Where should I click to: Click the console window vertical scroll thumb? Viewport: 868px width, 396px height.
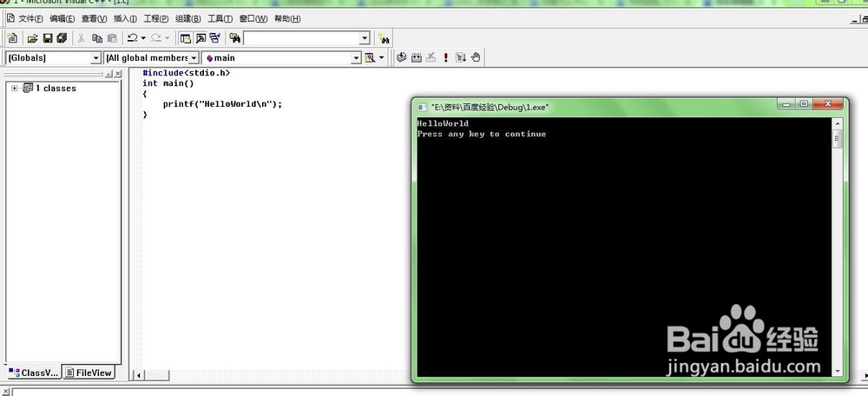point(838,138)
